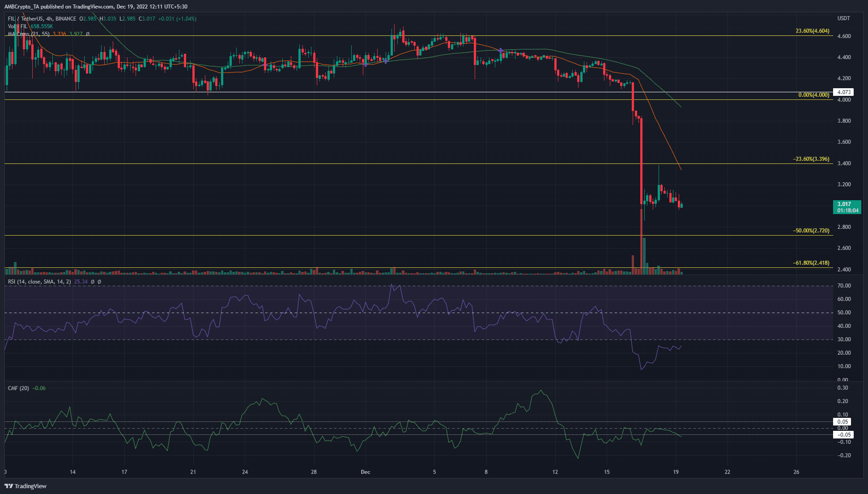Click the 28 date label on time axis
The height and width of the screenshot is (494, 868).
point(314,472)
